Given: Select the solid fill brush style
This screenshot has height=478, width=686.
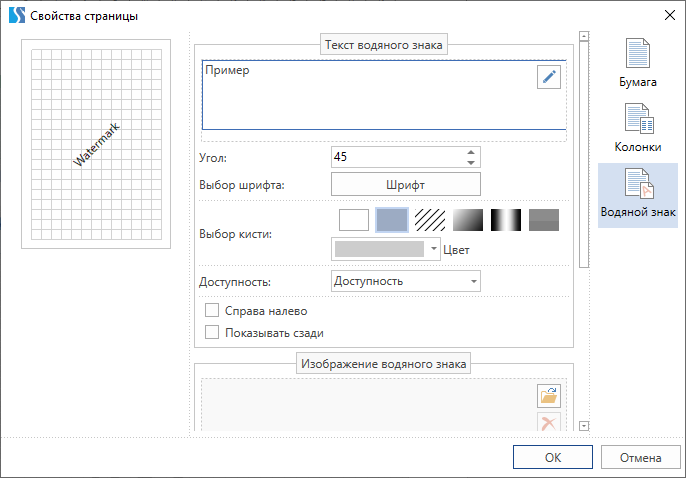Looking at the screenshot, I should 392,220.
